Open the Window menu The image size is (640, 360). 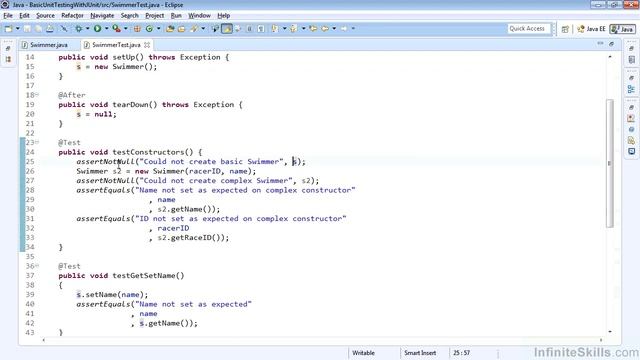[199, 16]
